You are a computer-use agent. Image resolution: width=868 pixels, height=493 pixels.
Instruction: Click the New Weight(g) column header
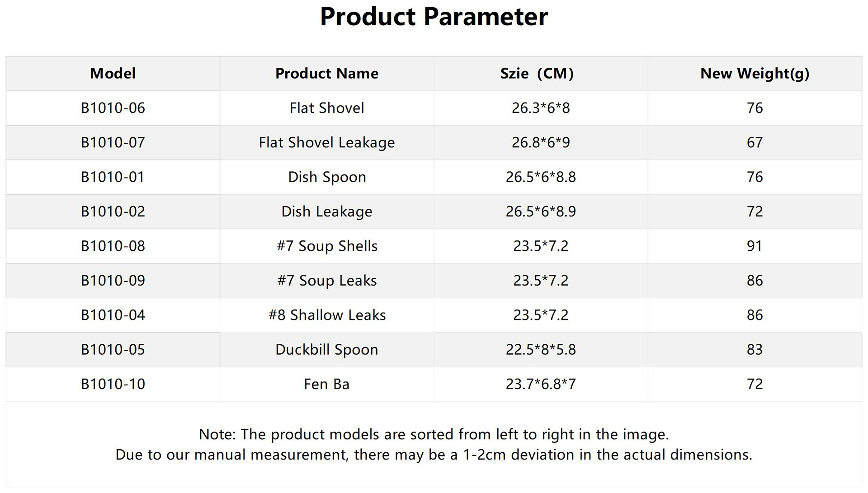(755, 73)
